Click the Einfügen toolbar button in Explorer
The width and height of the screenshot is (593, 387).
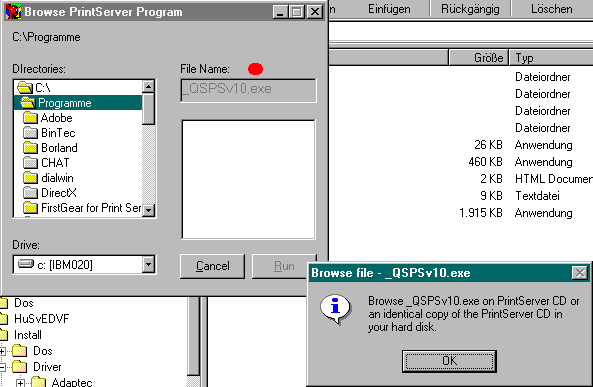pyautogui.click(x=389, y=9)
